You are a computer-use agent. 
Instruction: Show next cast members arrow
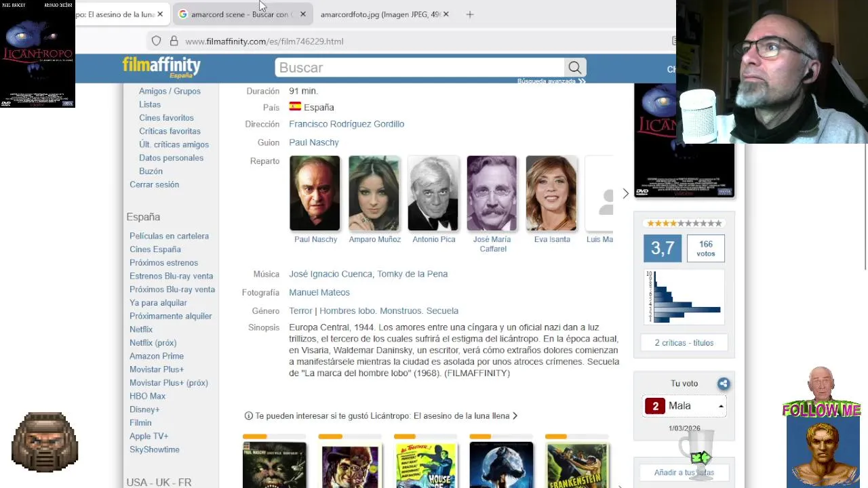click(625, 194)
